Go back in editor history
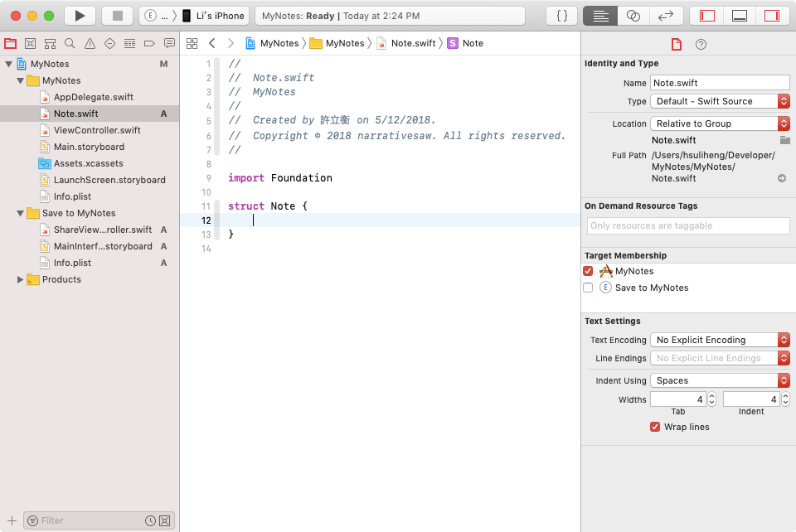796x532 pixels. 211,44
